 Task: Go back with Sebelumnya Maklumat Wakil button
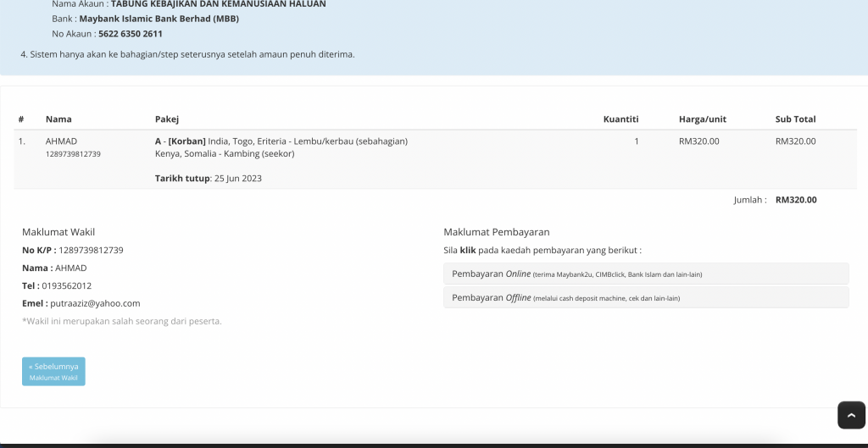click(x=53, y=371)
